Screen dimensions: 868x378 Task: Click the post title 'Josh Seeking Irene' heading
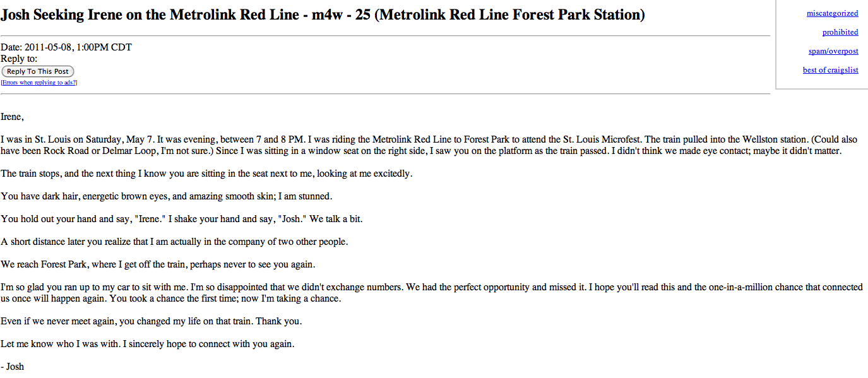[323, 15]
